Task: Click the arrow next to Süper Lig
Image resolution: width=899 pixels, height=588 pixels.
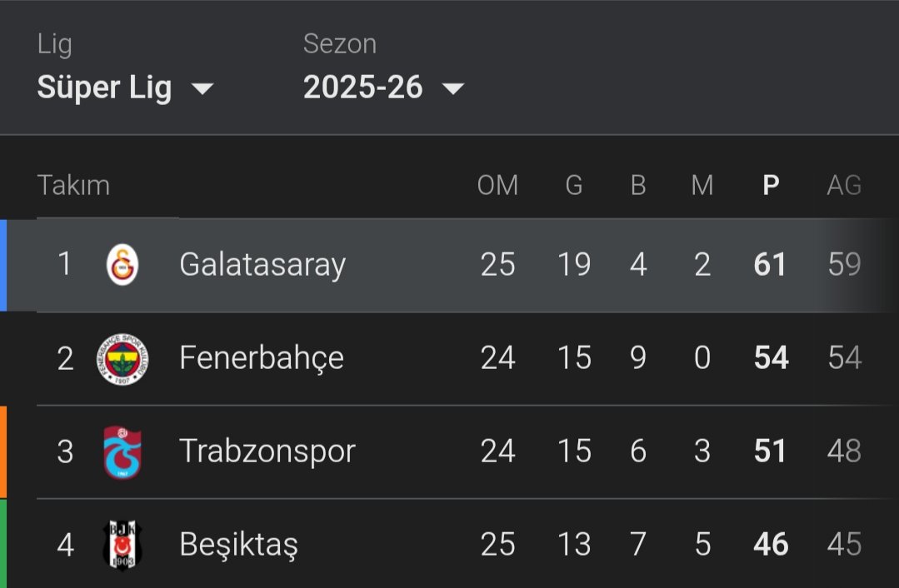Action: (202, 89)
